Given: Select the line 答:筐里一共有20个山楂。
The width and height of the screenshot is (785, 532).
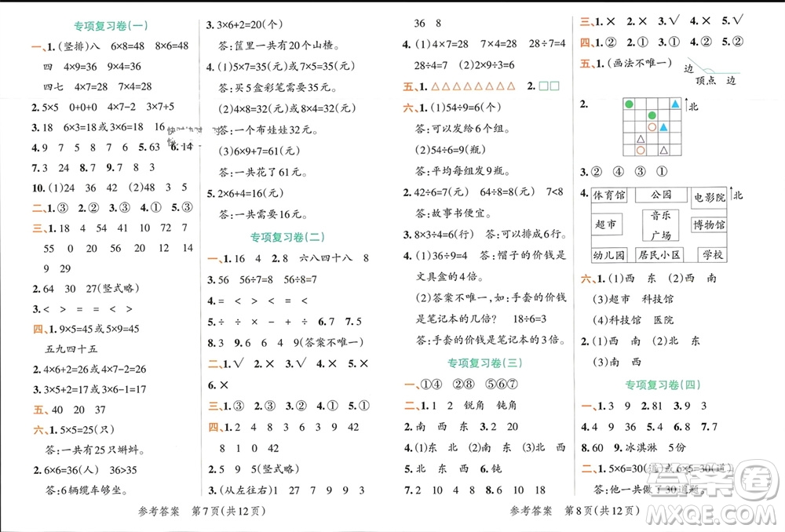Looking at the screenshot, I should pos(280,46).
